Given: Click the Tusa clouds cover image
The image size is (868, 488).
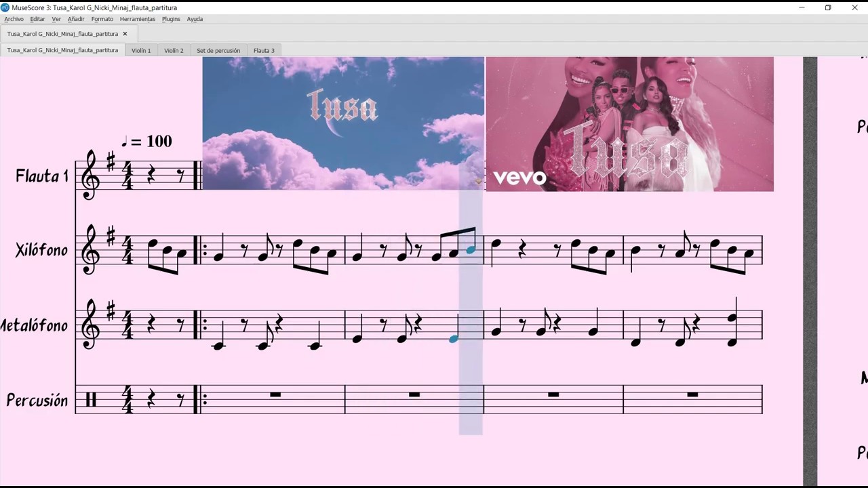Looking at the screenshot, I should [343, 123].
